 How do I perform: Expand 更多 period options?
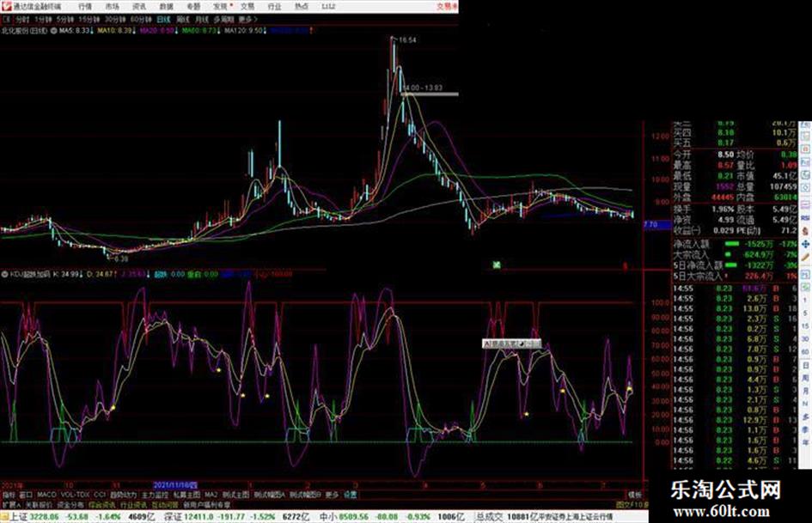(247, 19)
